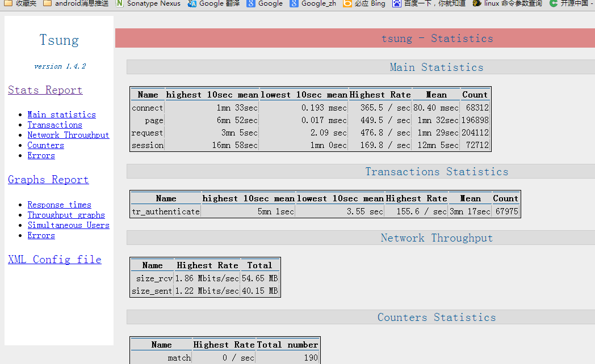This screenshot has height=364, width=595.
Task: Select Total number header in Counters table
Action: click(287, 345)
